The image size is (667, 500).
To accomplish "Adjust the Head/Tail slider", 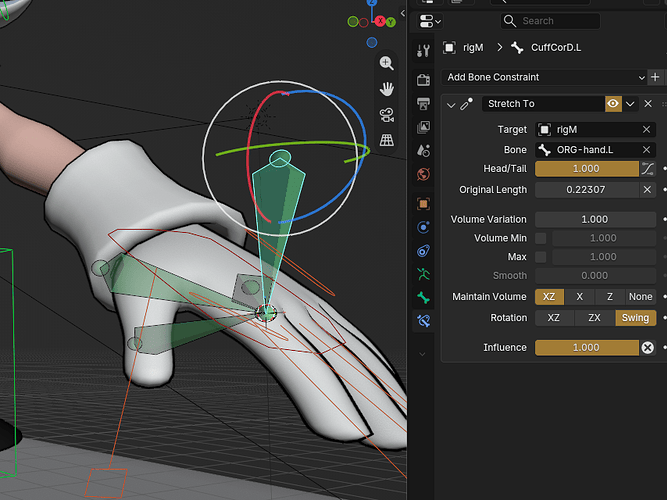I will point(587,169).
